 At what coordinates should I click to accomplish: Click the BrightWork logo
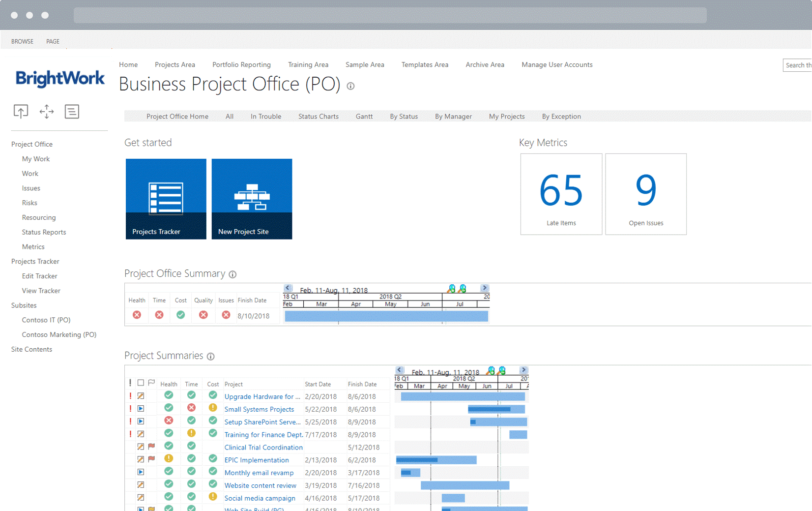click(x=60, y=78)
